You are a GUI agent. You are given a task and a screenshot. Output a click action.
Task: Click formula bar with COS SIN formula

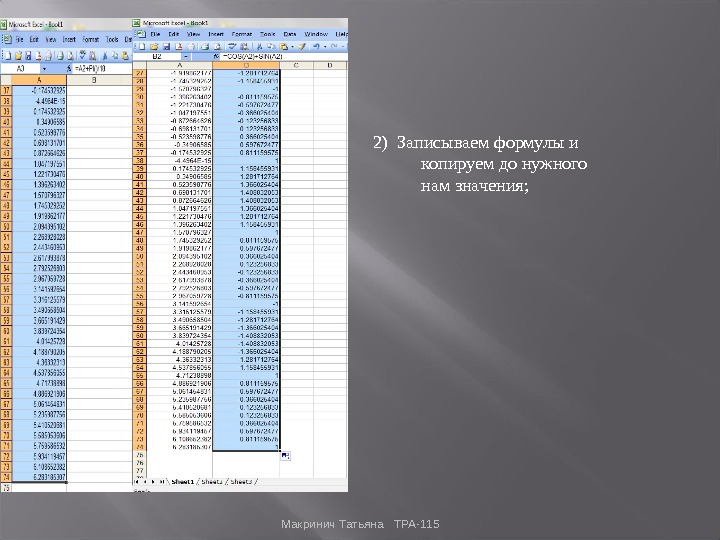[284, 56]
